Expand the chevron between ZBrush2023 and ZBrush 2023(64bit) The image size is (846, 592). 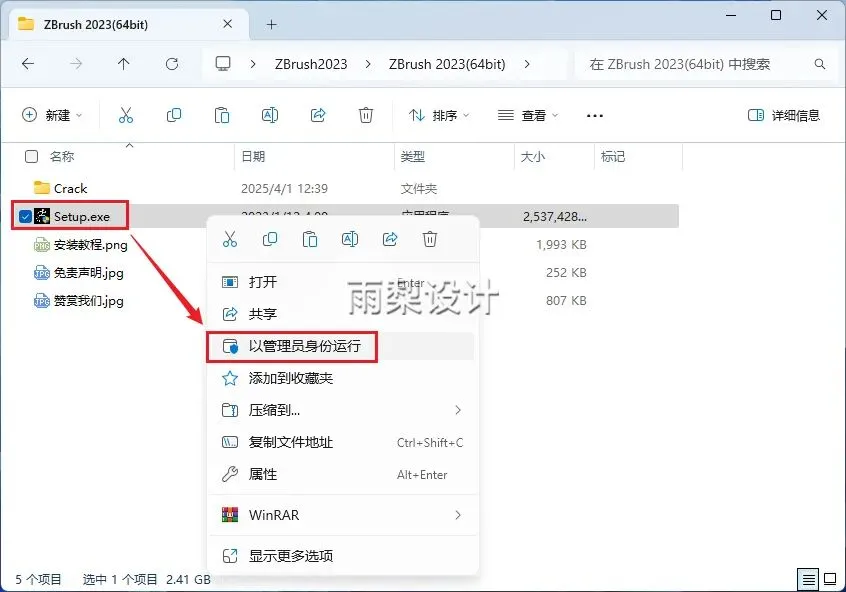367,64
